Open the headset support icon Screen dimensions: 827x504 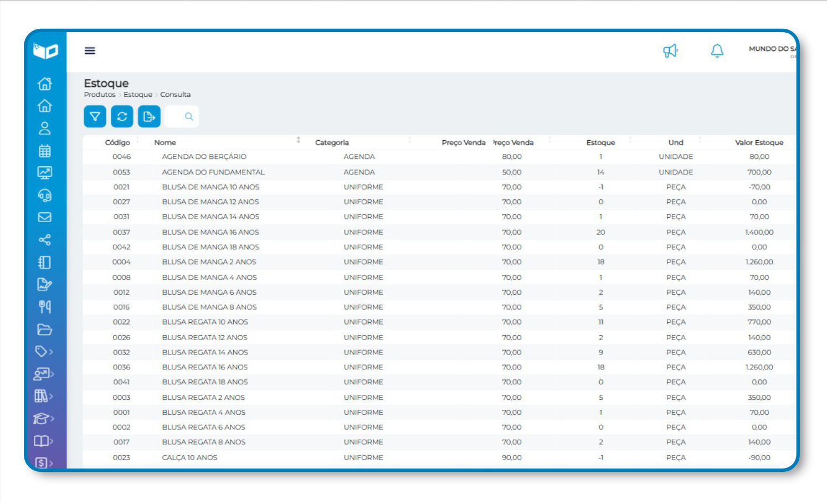tap(45, 196)
